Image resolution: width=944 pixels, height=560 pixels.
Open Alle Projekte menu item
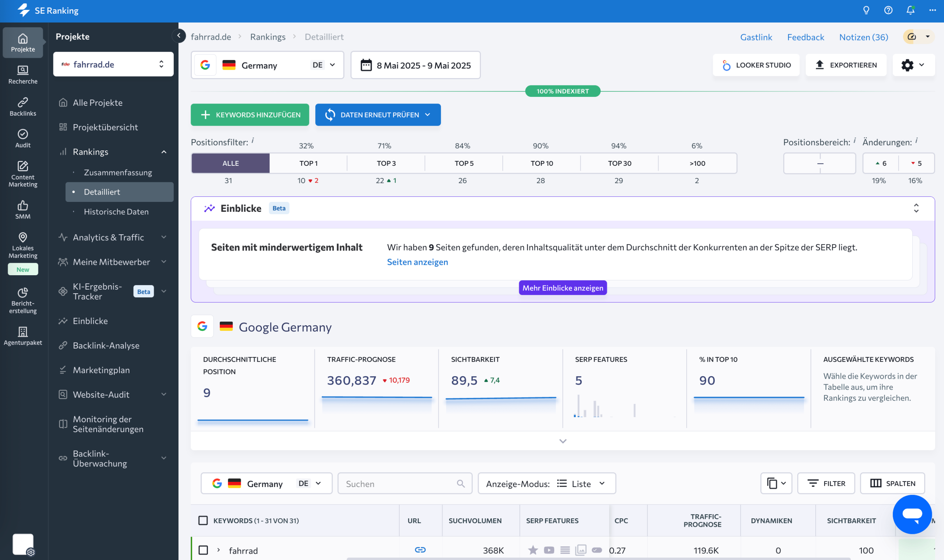(x=97, y=102)
